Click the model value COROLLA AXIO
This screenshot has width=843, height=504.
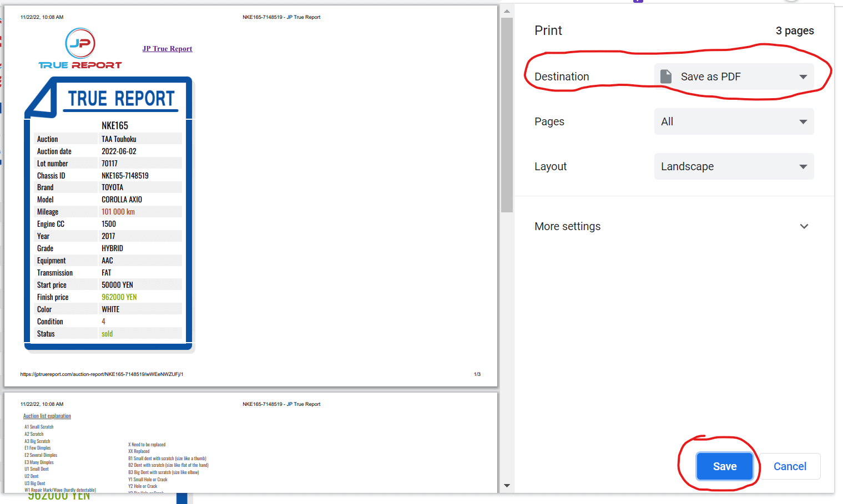click(x=122, y=200)
